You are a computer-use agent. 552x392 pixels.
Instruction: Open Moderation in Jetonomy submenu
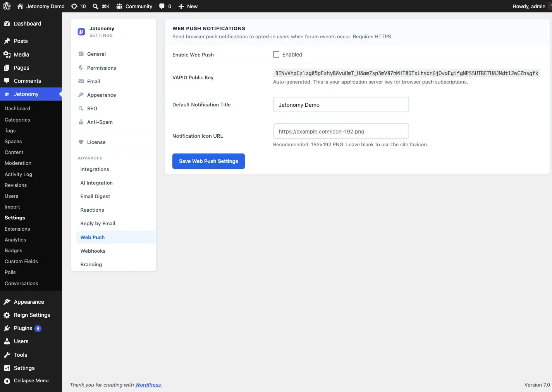click(x=18, y=163)
